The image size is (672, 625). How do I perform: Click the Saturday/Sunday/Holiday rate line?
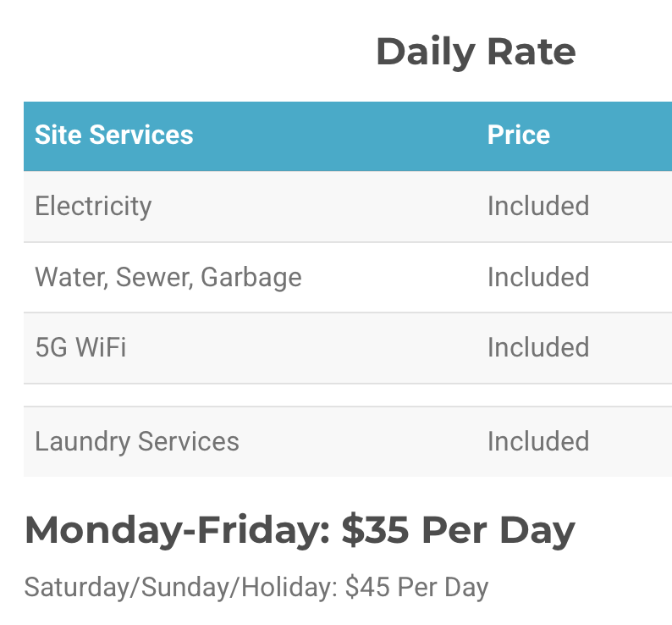[x=256, y=587]
